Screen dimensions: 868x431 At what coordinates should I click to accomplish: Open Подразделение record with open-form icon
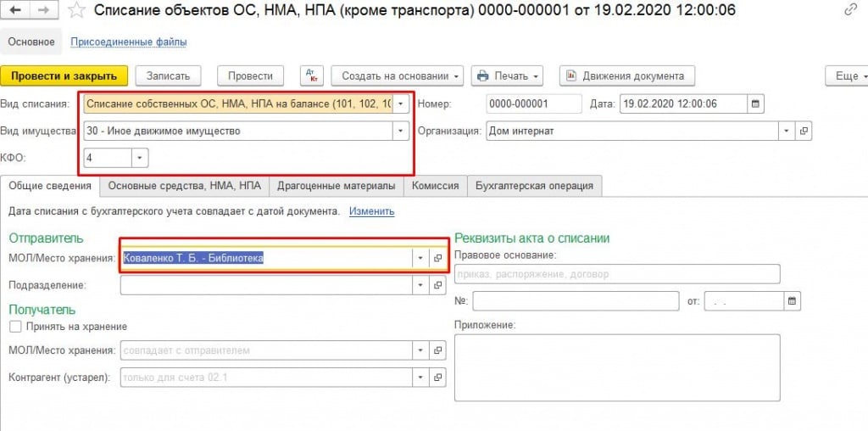437,285
